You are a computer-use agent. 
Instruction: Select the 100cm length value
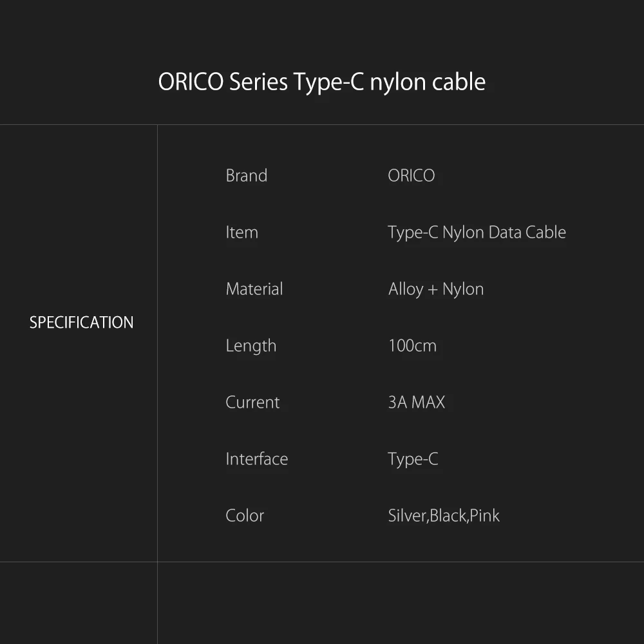[412, 346]
